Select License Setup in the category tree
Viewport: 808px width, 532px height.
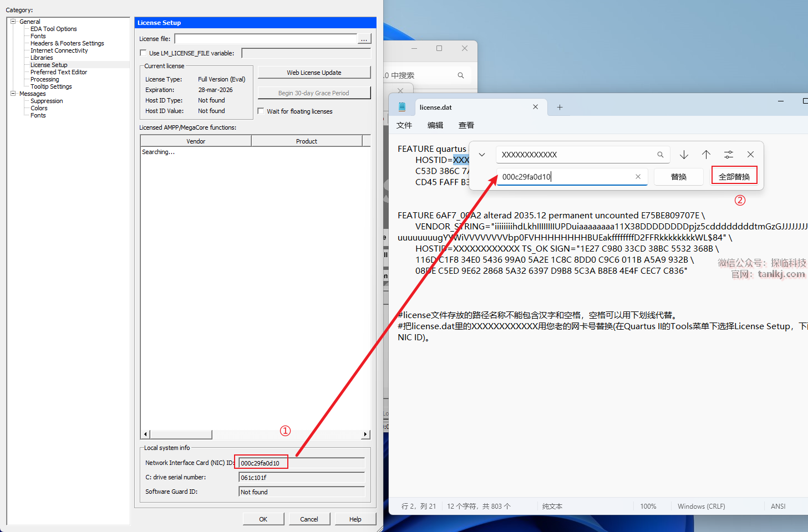tap(49, 65)
